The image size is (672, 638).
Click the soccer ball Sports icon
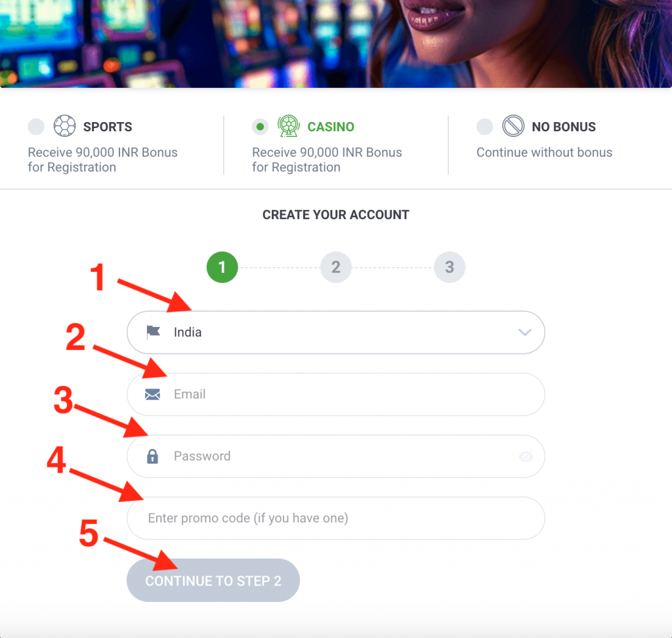(64, 126)
